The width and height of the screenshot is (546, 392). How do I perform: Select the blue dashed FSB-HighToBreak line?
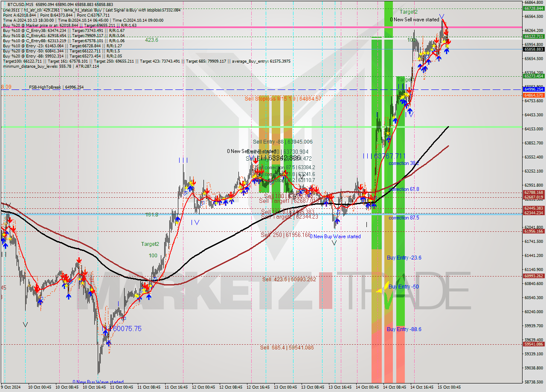[x=261, y=89]
